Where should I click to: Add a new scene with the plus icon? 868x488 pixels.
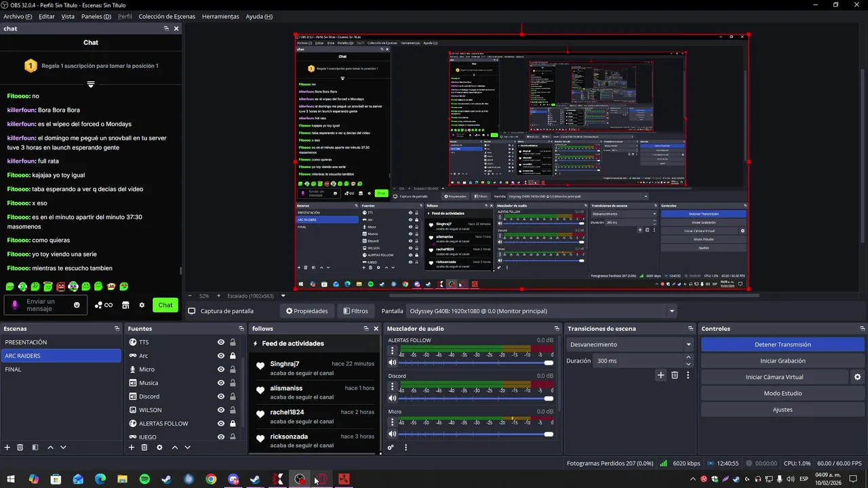tap(7, 447)
